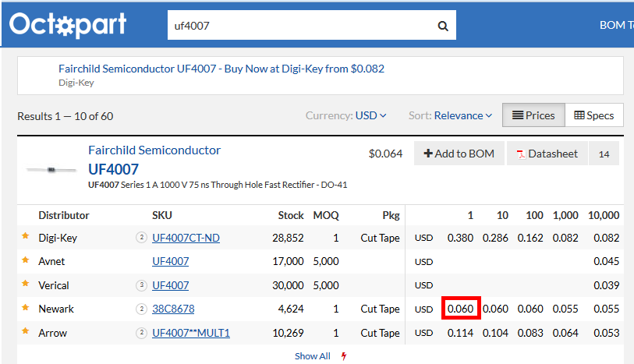Click the Results 1 — 10 of 60 text

(x=65, y=116)
